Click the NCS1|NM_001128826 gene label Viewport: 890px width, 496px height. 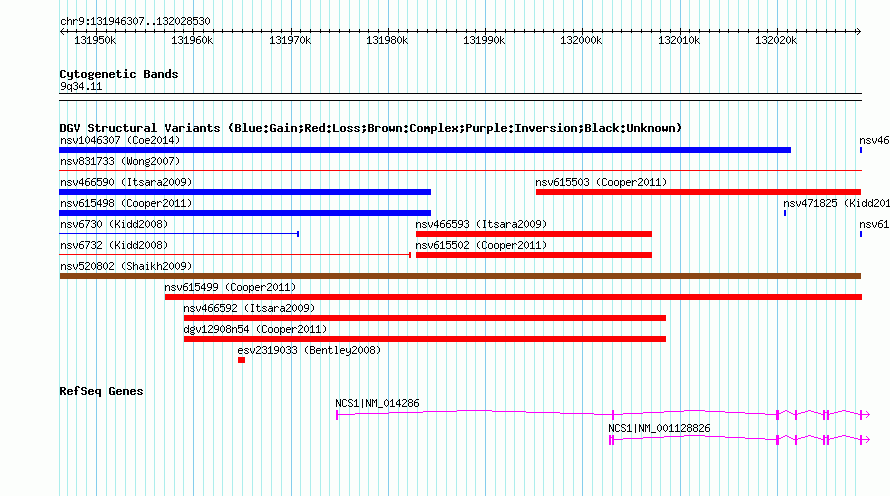tap(659, 428)
